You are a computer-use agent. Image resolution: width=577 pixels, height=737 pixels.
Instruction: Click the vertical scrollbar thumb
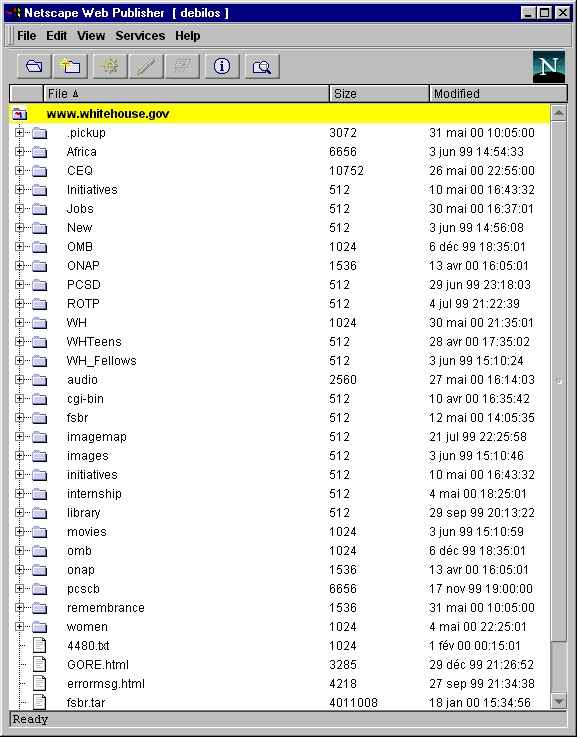point(558,381)
